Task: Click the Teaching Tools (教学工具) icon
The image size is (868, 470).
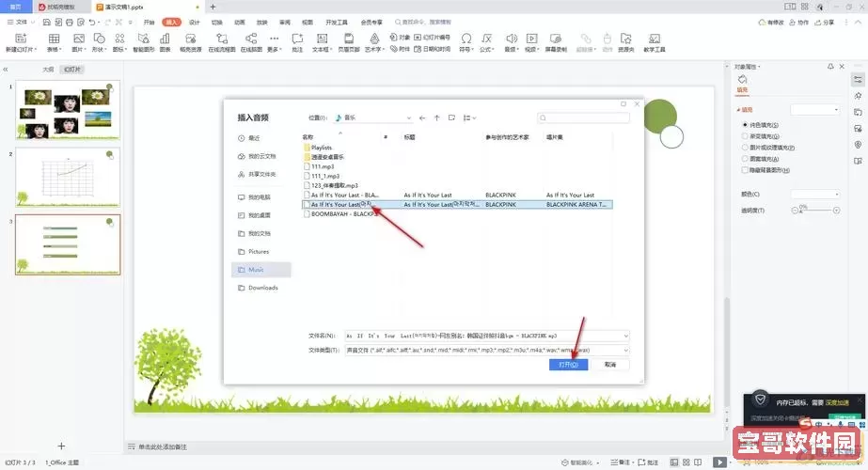Action: pyautogui.click(x=655, y=39)
